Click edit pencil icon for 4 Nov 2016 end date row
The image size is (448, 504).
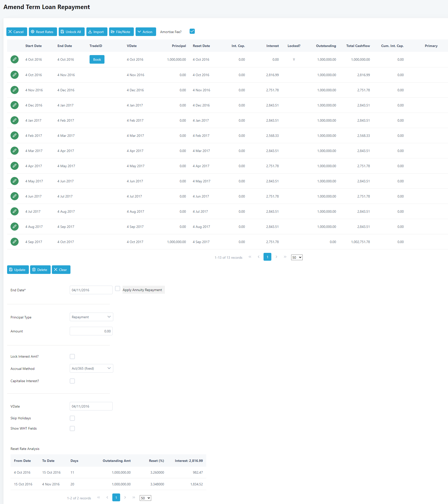pyautogui.click(x=14, y=75)
